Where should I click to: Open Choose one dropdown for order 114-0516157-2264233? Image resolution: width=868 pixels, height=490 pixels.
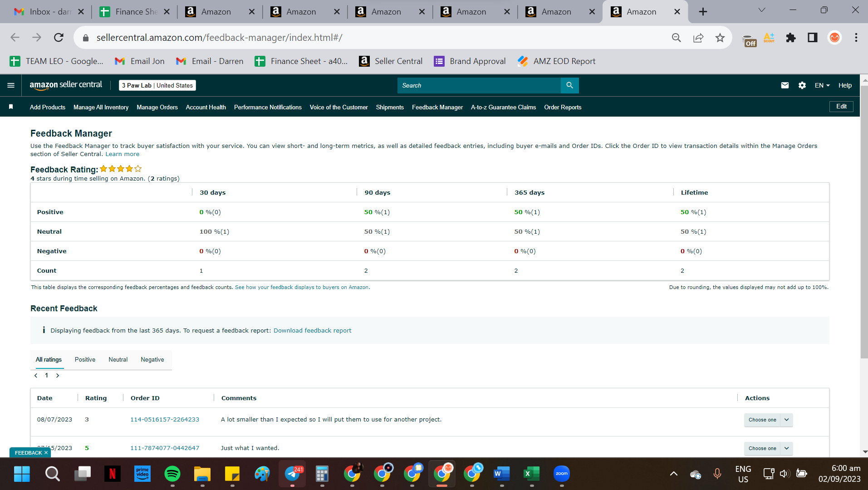(768, 420)
